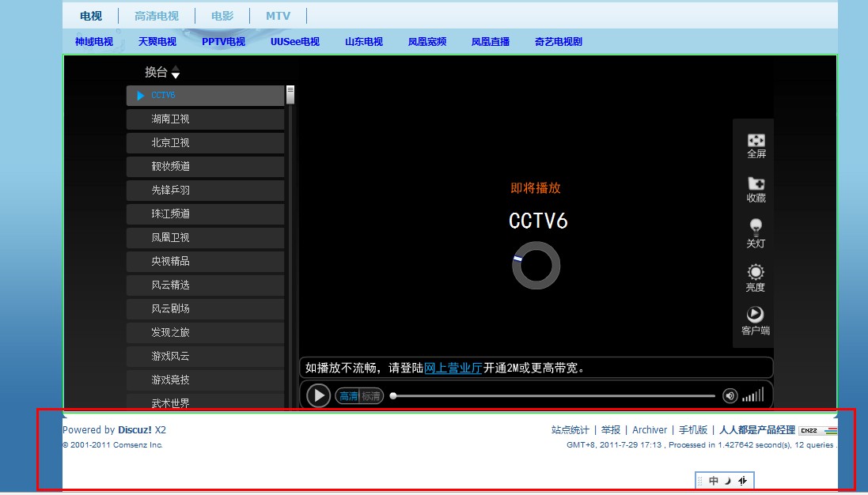Click the IME punctuation mode icon
Image resolution: width=868 pixels, height=495 pixels.
[742, 481]
